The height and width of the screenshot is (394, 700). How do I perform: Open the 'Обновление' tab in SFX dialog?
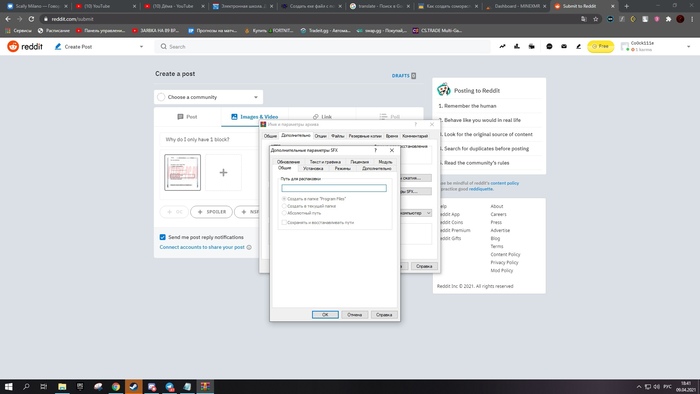[x=288, y=162]
